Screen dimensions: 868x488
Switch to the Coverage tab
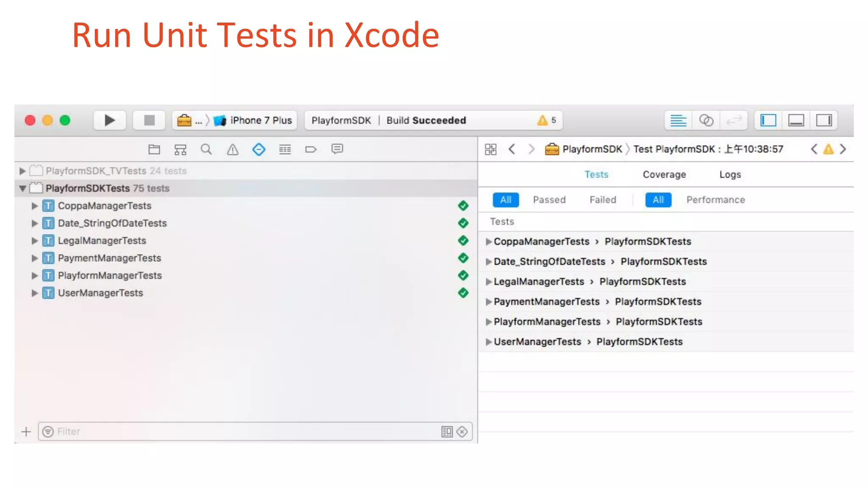[x=664, y=175]
